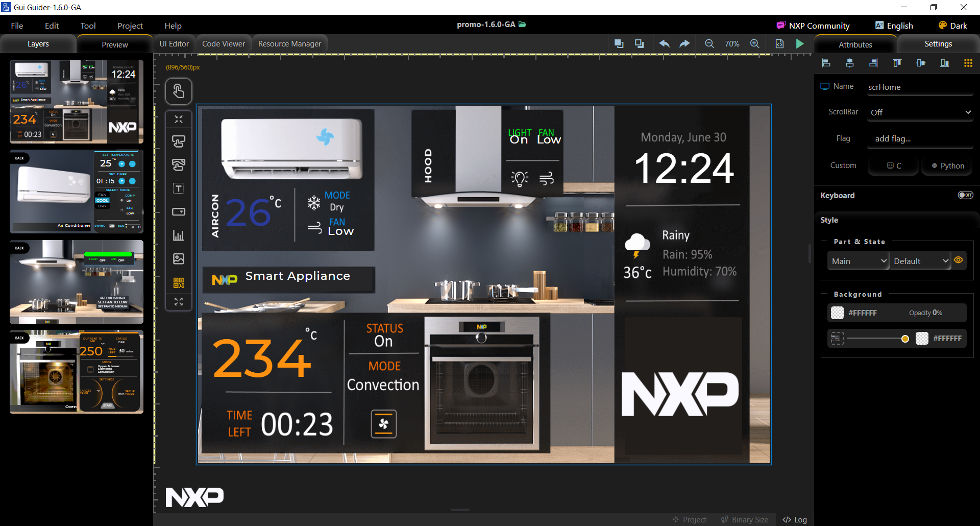Open the Default state dropdown

(x=921, y=261)
